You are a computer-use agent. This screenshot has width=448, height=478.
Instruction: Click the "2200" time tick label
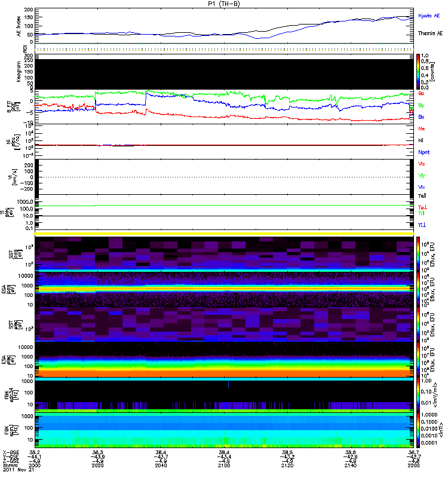(413, 465)
